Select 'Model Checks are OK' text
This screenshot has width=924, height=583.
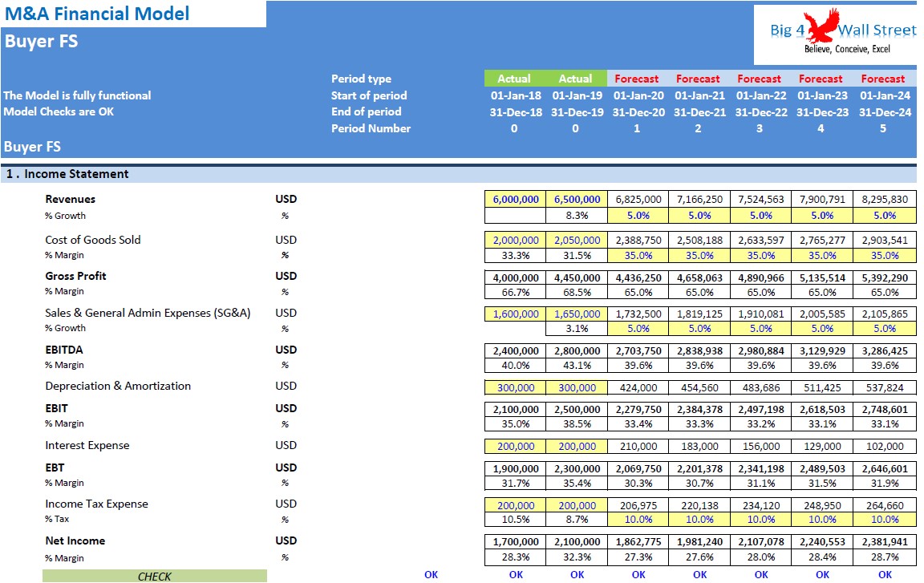tap(59, 111)
